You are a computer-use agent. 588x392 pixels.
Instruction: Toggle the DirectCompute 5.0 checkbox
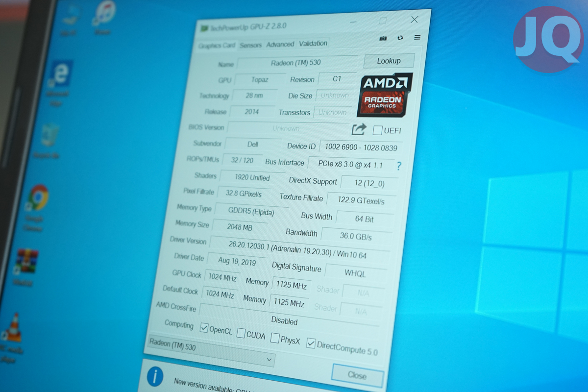(310, 343)
